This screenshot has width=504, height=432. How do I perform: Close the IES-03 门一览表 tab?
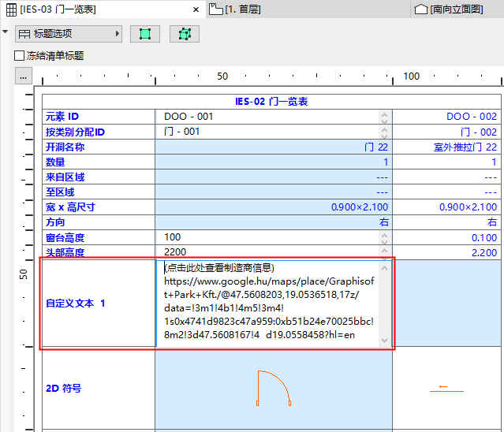point(196,9)
